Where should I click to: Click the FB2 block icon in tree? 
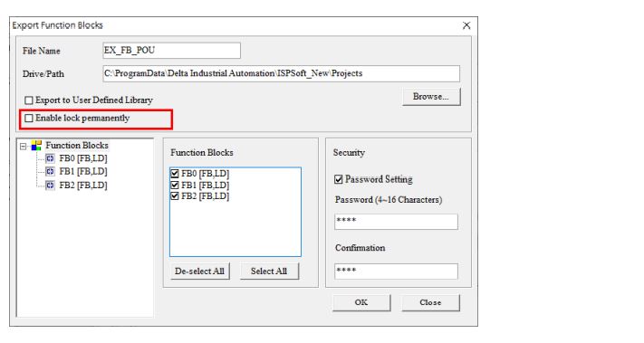[50, 185]
